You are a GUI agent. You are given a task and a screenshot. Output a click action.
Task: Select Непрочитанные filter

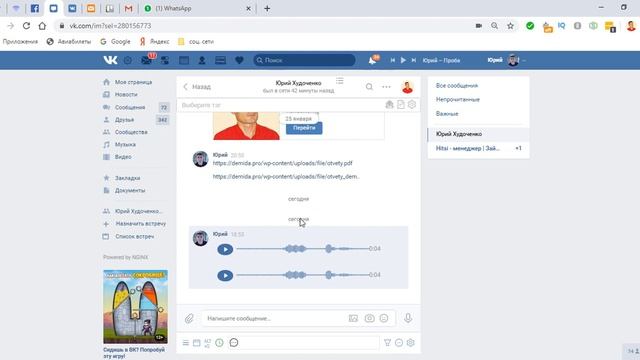458,100
